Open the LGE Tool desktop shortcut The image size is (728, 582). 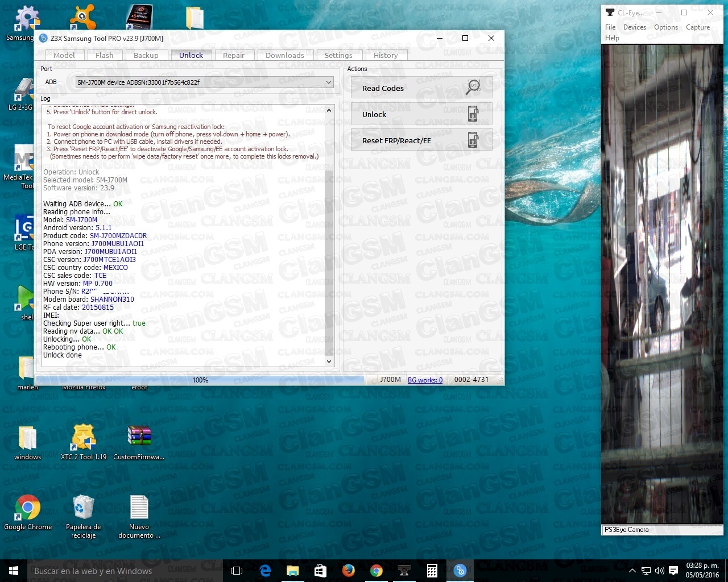pos(24,233)
